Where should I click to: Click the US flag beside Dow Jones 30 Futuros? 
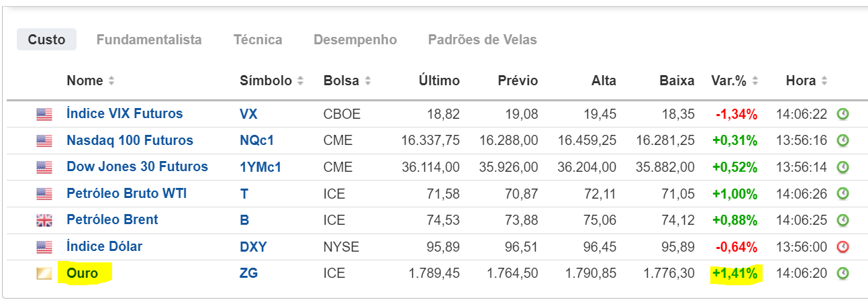44,167
